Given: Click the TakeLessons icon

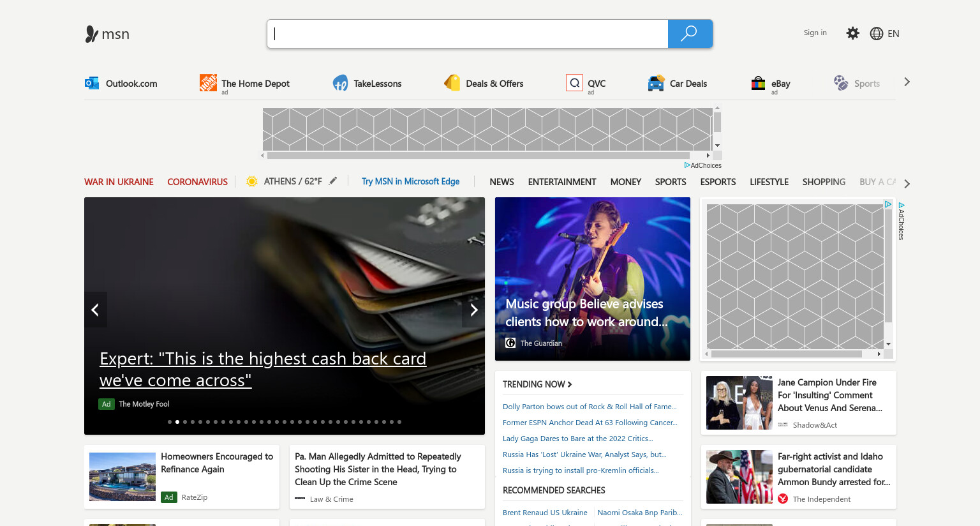Looking at the screenshot, I should pyautogui.click(x=340, y=83).
